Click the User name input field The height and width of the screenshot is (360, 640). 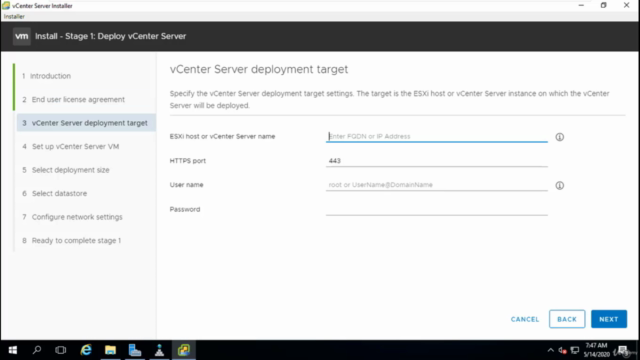point(436,185)
